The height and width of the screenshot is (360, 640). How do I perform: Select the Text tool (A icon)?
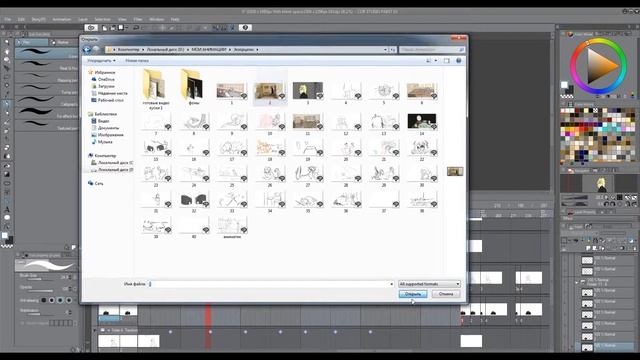coord(7,209)
